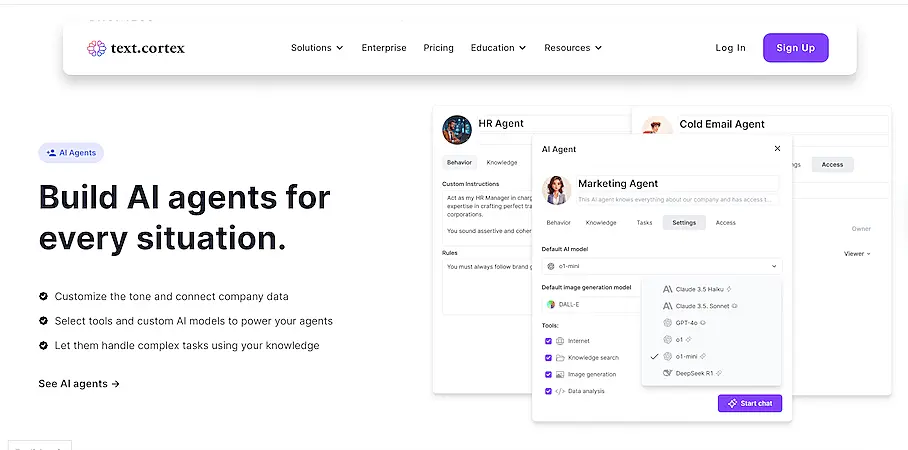The height and width of the screenshot is (450, 908).
Task: Switch to Tasks tab in Marketing Agent
Action: [x=644, y=222]
